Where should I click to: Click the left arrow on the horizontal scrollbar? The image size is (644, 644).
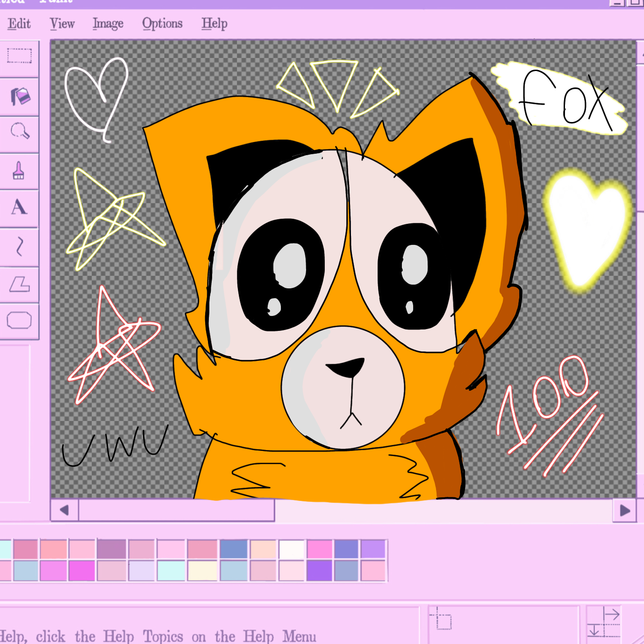[64, 510]
